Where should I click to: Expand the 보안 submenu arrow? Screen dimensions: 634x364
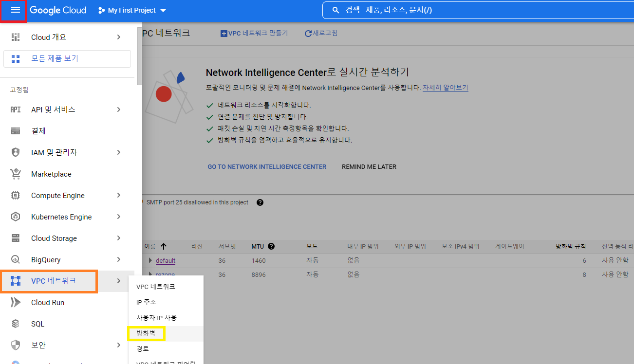[x=119, y=345]
